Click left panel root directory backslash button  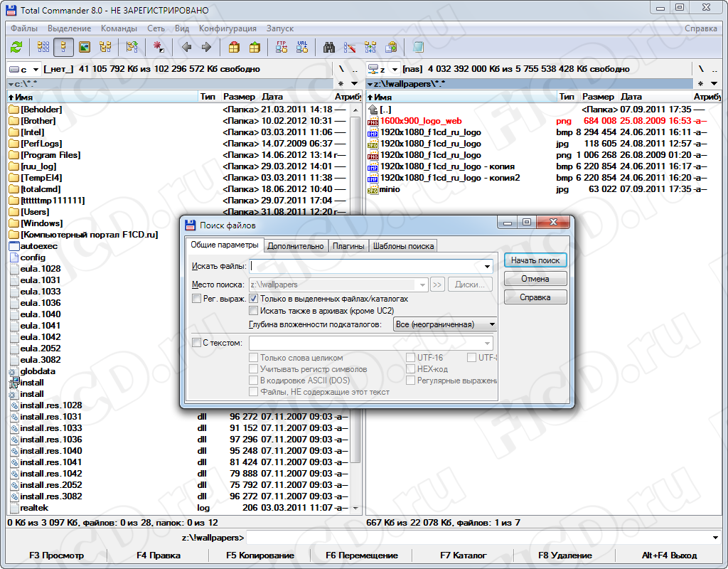[341, 69]
